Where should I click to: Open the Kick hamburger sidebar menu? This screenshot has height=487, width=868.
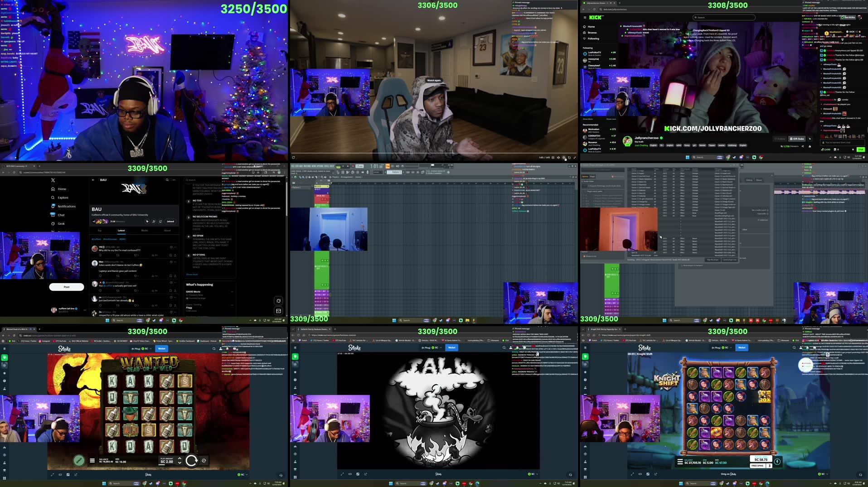tap(584, 18)
